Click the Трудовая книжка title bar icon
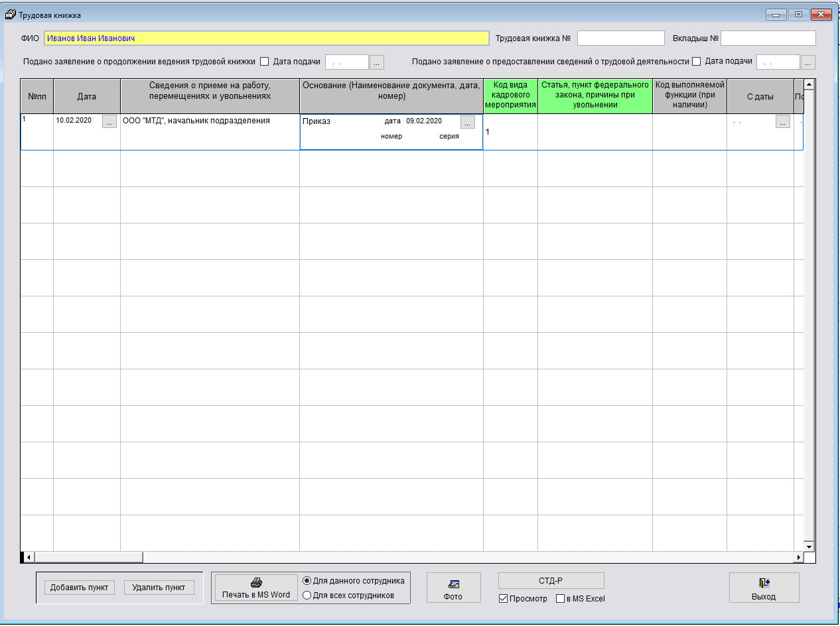The height and width of the screenshot is (626, 840). (10, 15)
